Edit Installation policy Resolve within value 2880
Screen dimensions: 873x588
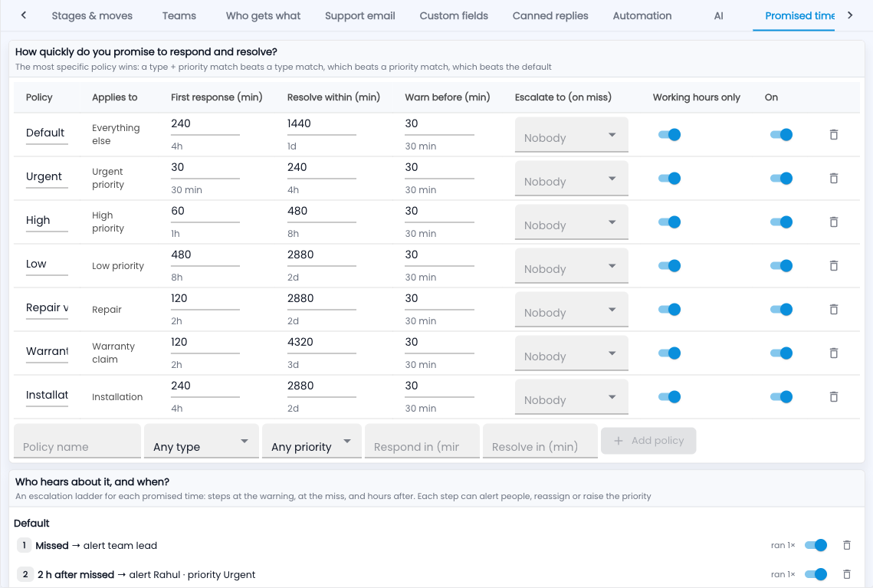(321, 386)
